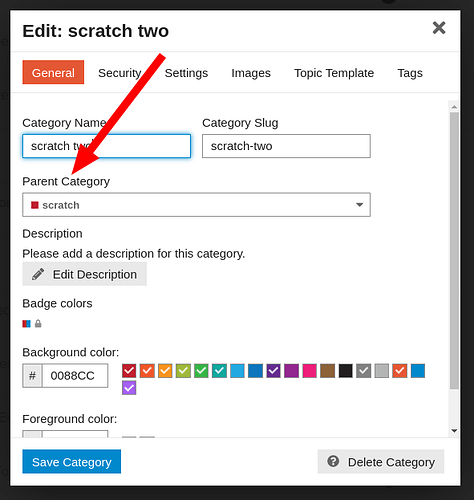The image size is (474, 500).
Task: Open the scratch parent category selector
Action: pyautogui.click(x=196, y=205)
